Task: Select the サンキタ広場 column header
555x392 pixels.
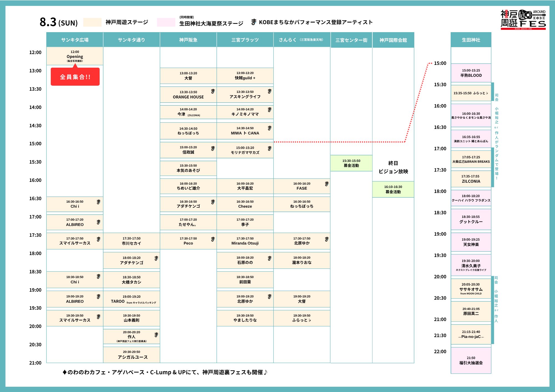Action: pos(75,40)
